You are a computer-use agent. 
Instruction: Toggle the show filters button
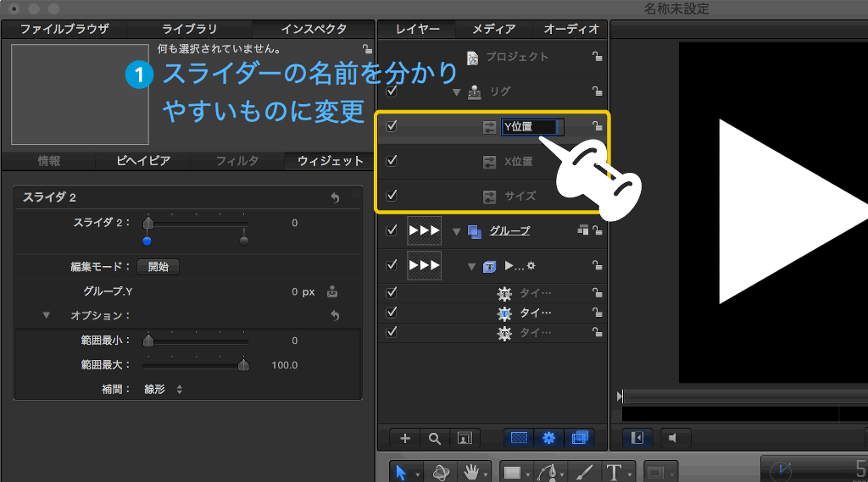coord(579,438)
